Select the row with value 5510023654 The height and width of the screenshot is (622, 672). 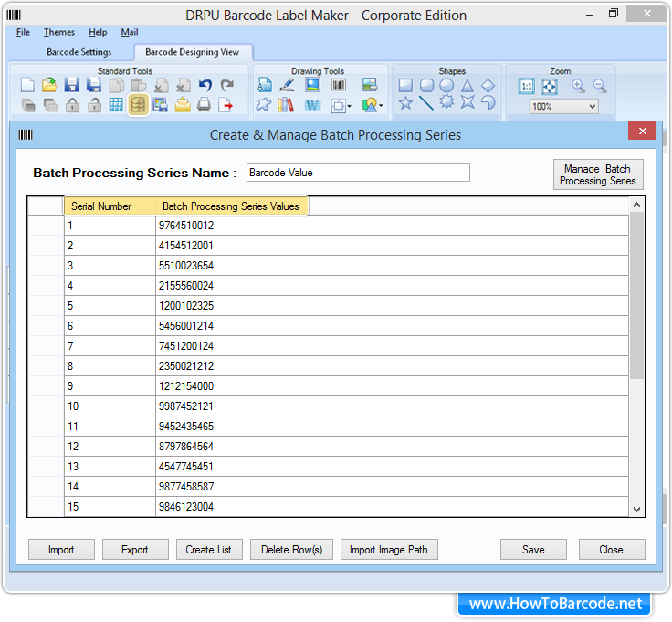point(185,266)
